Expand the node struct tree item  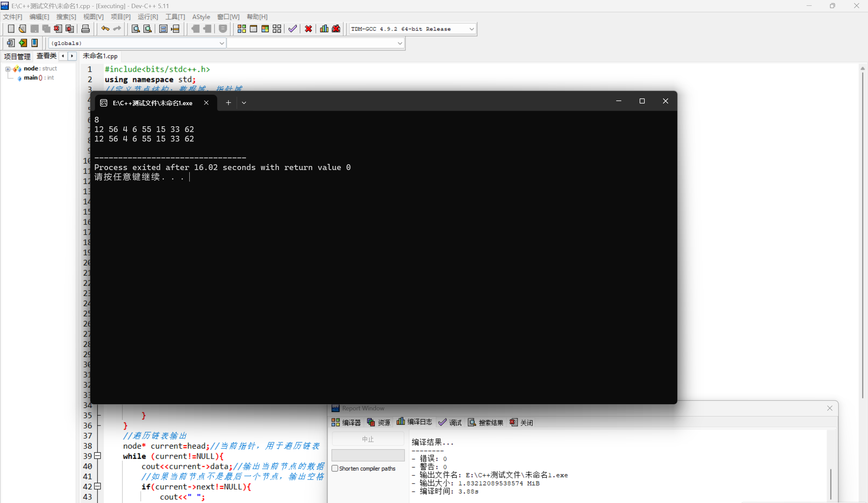point(7,69)
